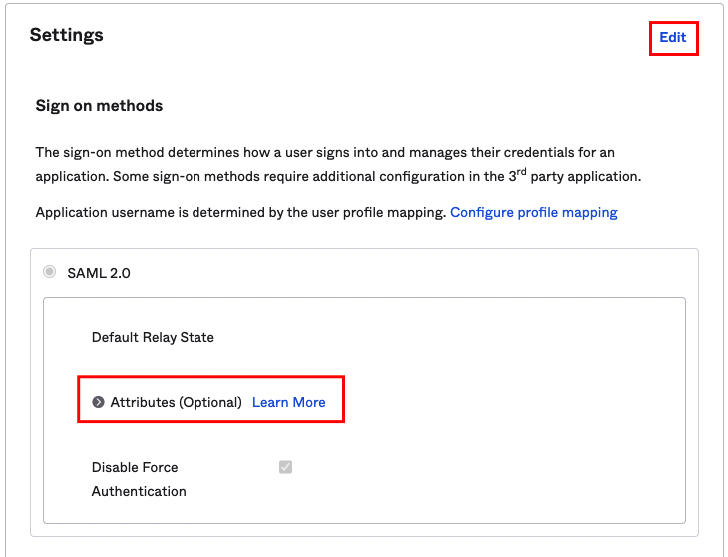
Task: Click the Attributes (Optional) label text
Action: (176, 402)
